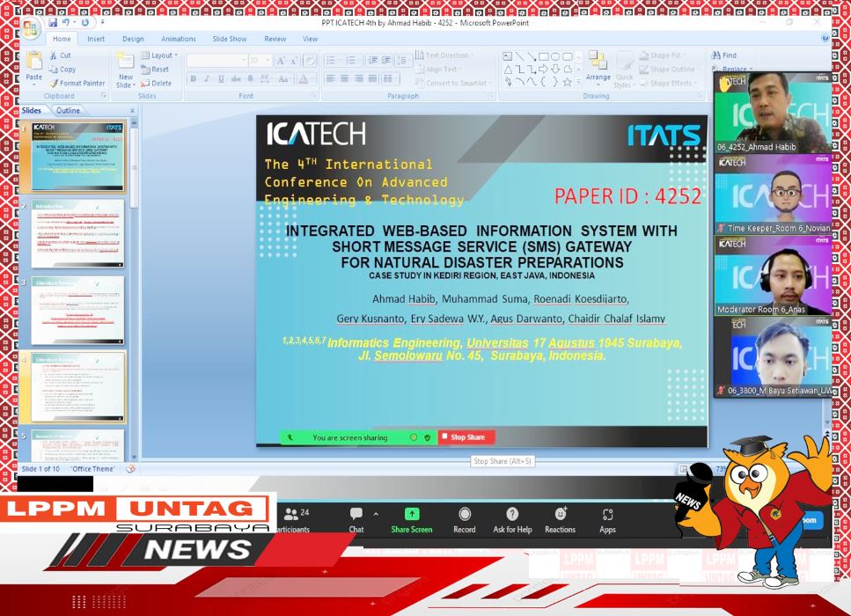
Task: Select slide 2 Introduction thumbnail
Action: 77,234
